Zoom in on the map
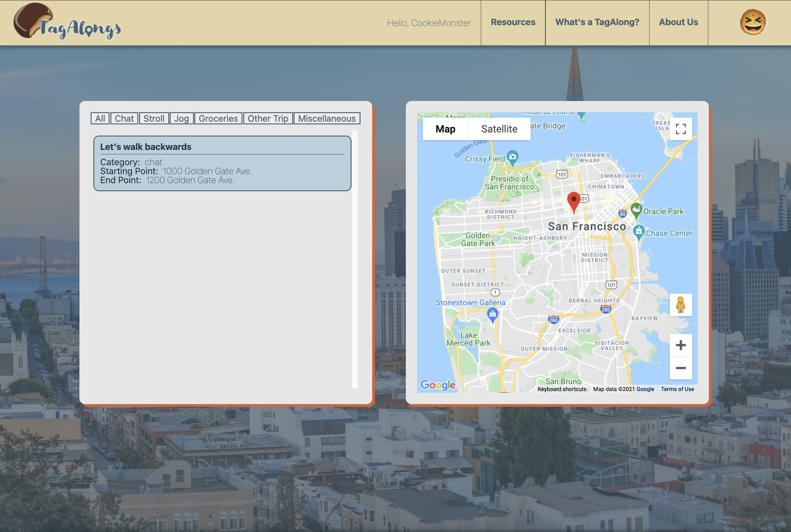791x532 pixels. tap(681, 345)
